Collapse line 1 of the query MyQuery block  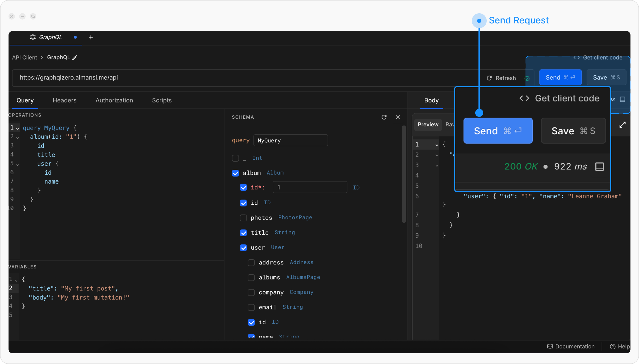[x=18, y=129]
